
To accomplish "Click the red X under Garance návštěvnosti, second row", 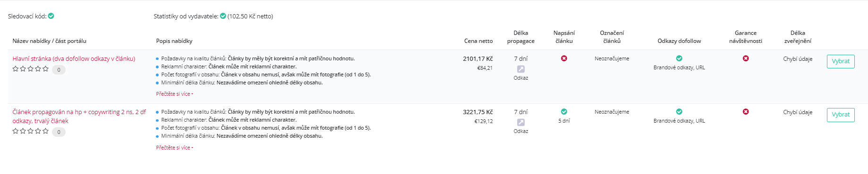I will tap(746, 112).
